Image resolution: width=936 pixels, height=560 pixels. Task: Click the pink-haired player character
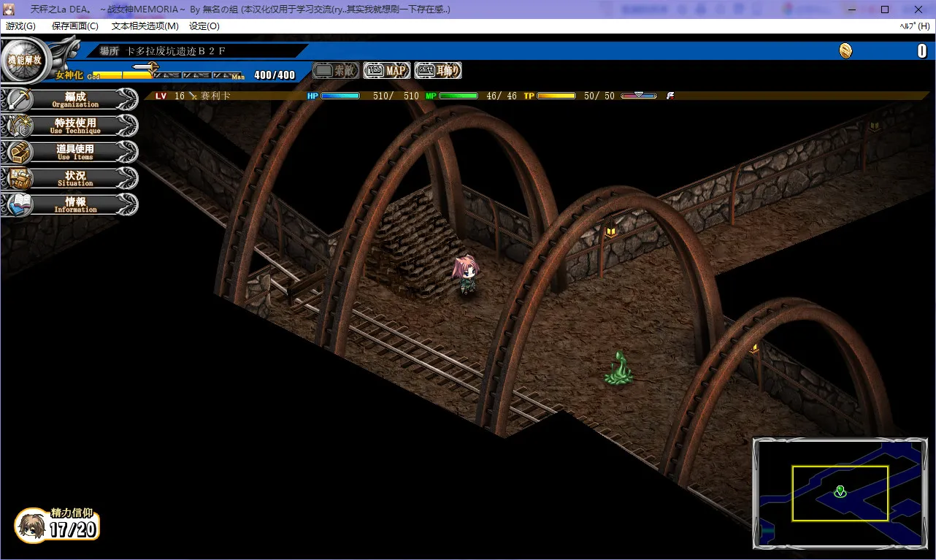pyautogui.click(x=466, y=275)
